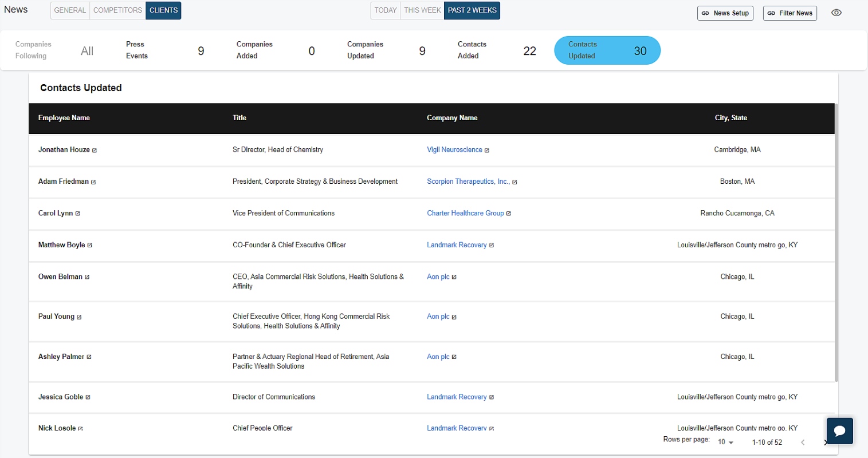Click title Sr Director, Head of Chemistry
The height and width of the screenshot is (458, 868).
[x=278, y=150]
